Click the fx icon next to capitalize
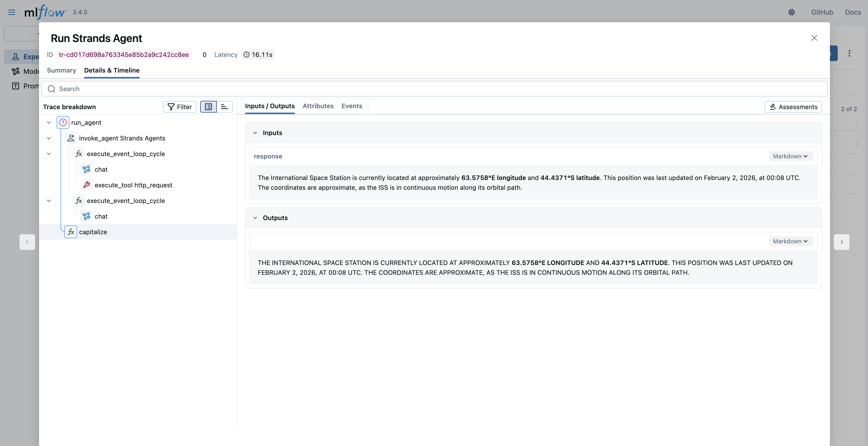The width and height of the screenshot is (868, 446). pyautogui.click(x=71, y=232)
